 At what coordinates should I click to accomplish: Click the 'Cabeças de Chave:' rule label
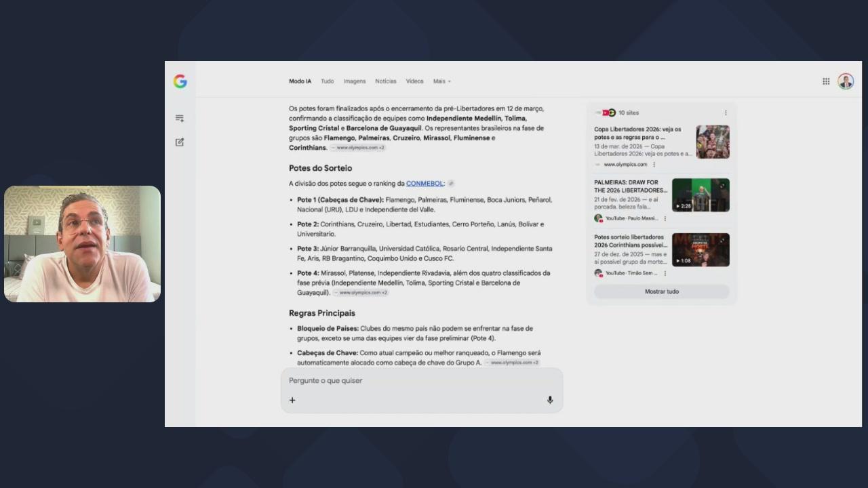(x=328, y=353)
